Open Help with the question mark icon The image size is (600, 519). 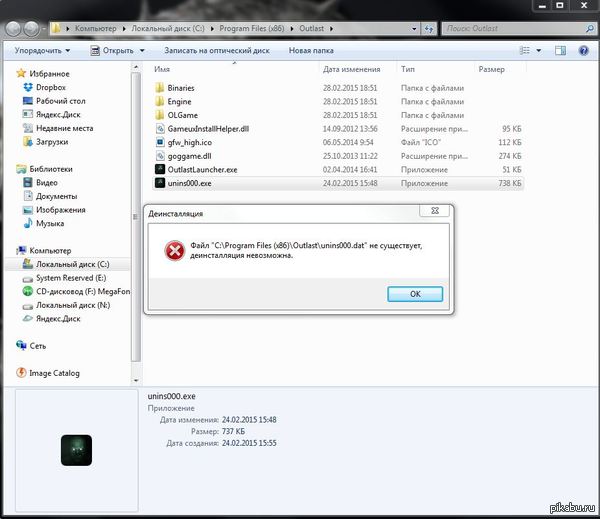click(x=584, y=51)
